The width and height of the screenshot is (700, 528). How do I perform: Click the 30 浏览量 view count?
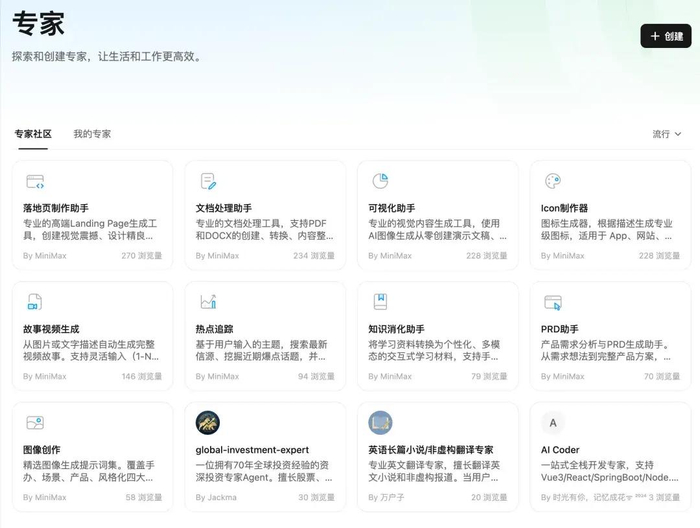click(316, 497)
